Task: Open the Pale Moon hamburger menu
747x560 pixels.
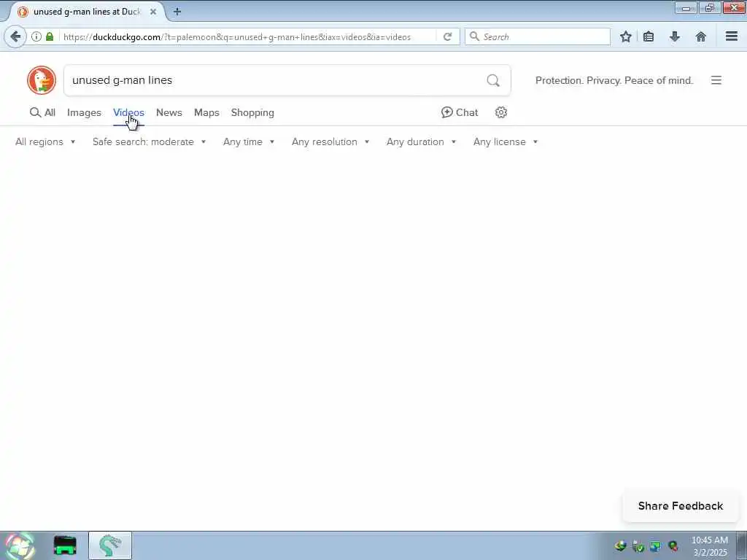Action: (731, 36)
